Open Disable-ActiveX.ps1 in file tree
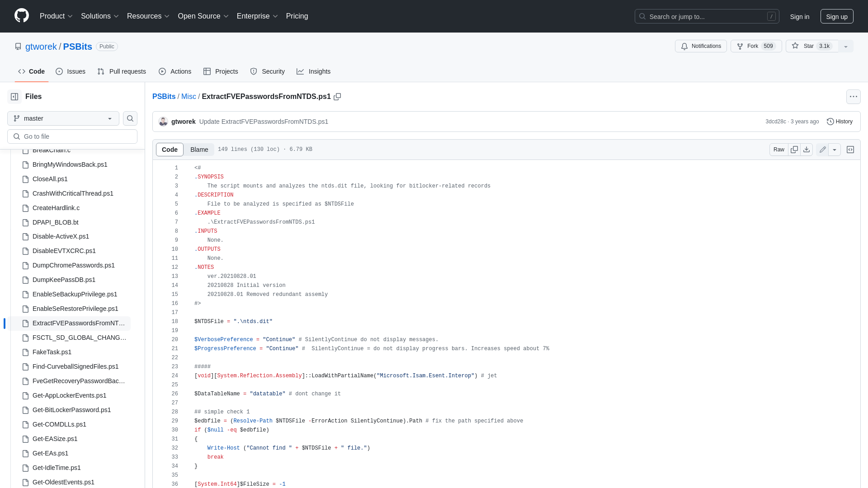This screenshot has height=488, width=868. pos(61,236)
